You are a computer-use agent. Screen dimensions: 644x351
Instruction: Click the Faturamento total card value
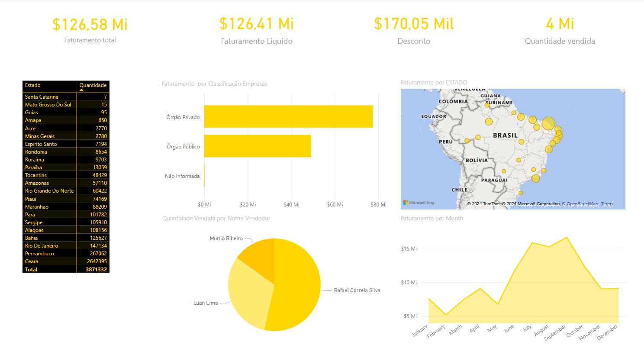tap(90, 24)
